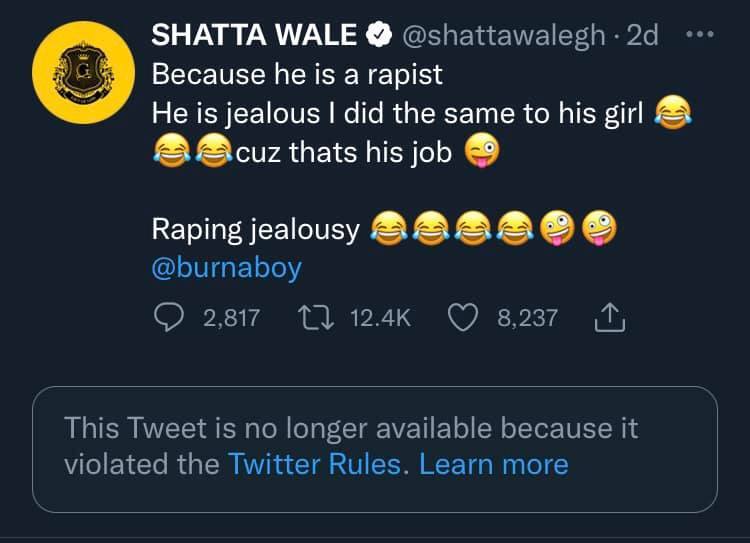
Task: Click the Learn more link
Action: tap(494, 464)
